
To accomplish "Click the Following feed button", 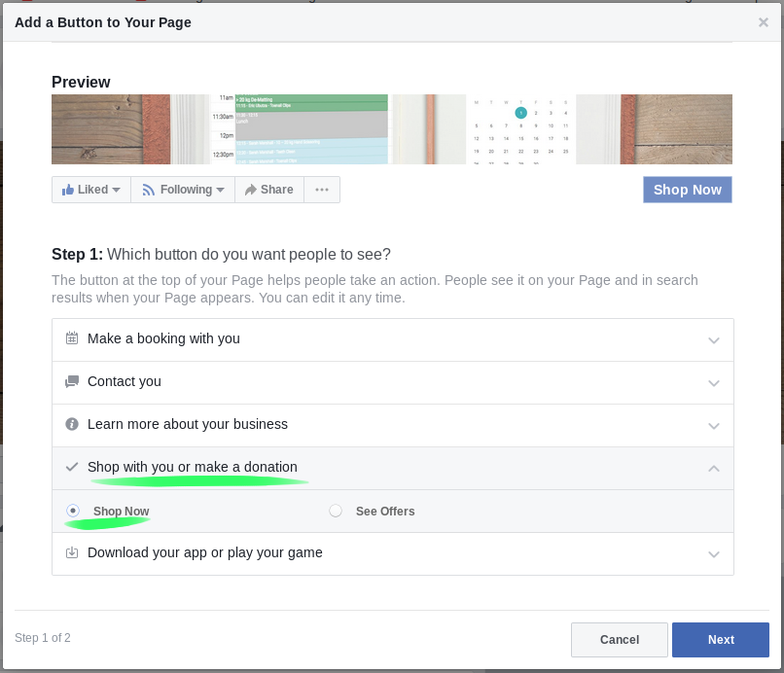I will 183,190.
